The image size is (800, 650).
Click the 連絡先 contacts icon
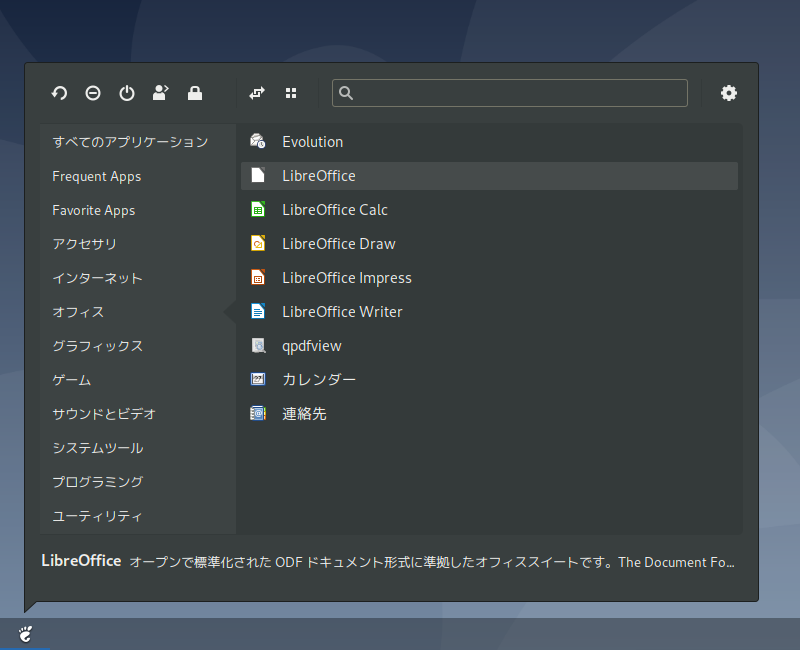(258, 413)
